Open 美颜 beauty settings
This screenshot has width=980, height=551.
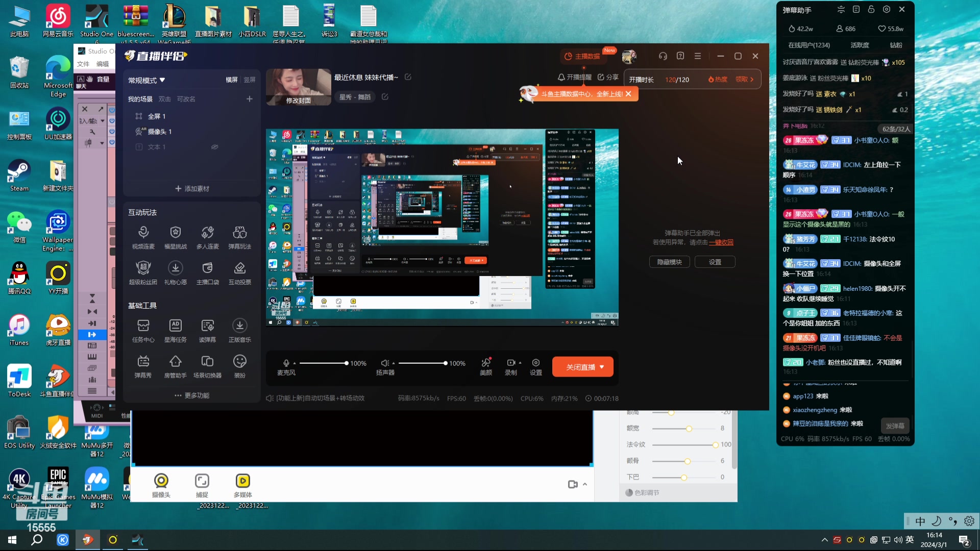(x=486, y=366)
